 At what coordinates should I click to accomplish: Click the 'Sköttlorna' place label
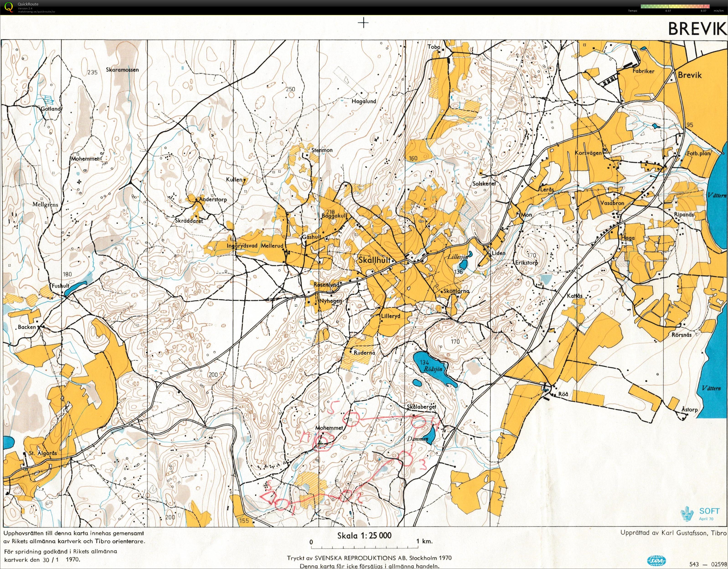click(x=456, y=291)
